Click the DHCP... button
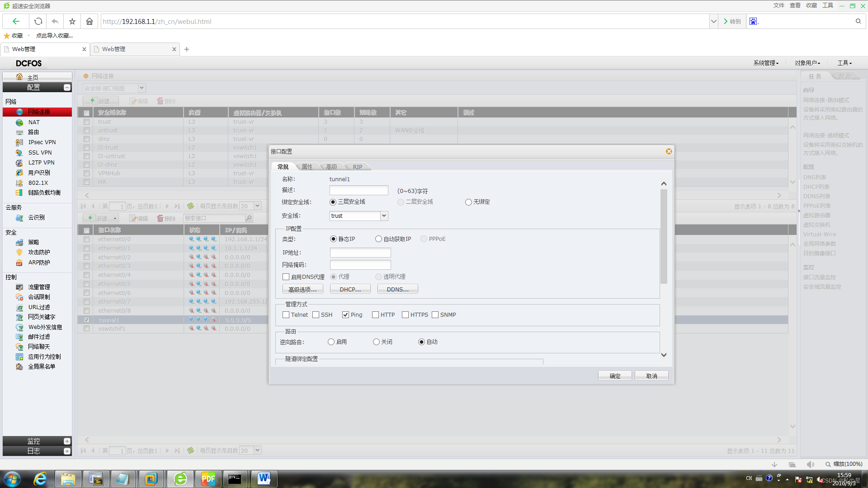The image size is (868, 488). click(x=350, y=289)
